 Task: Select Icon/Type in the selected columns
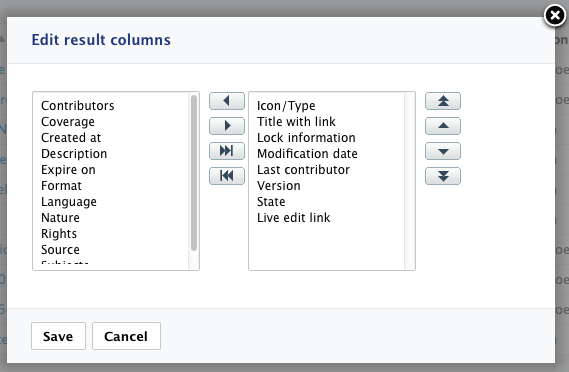(286, 106)
